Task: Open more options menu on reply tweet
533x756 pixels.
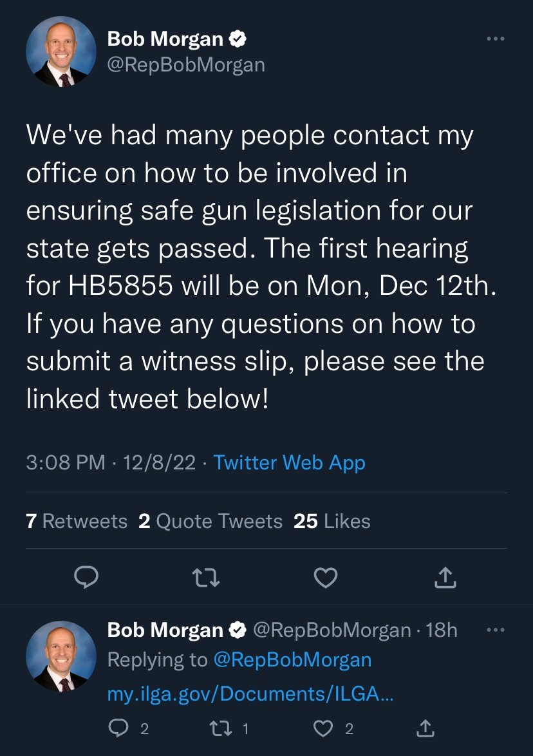Action: pyautogui.click(x=496, y=630)
